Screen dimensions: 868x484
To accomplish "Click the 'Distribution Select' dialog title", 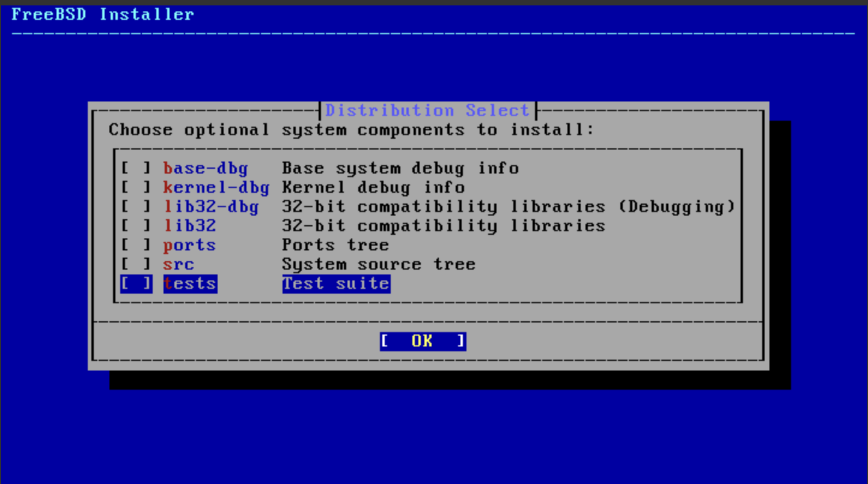I will click(x=427, y=110).
